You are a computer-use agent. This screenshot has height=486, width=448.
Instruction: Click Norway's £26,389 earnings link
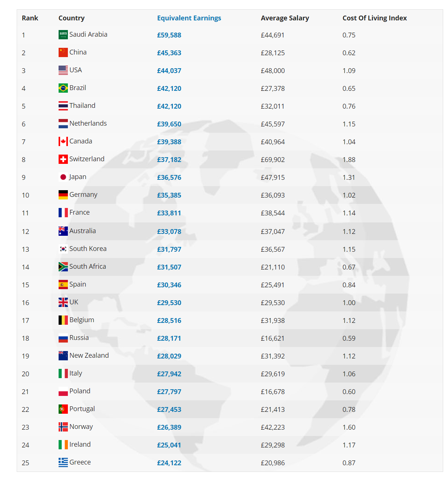(x=169, y=427)
